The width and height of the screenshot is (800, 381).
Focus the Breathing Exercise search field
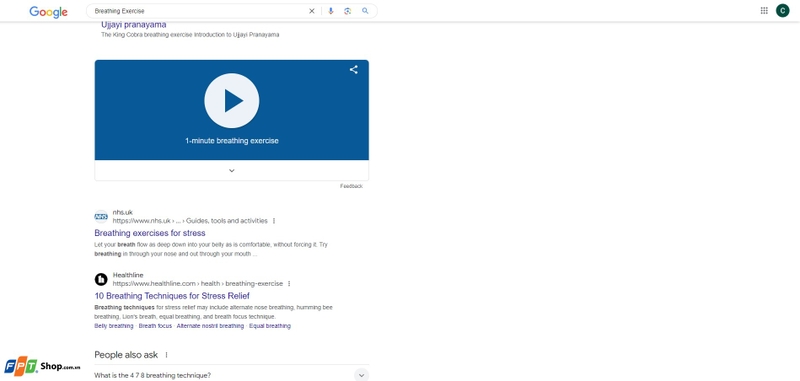pyautogui.click(x=199, y=11)
